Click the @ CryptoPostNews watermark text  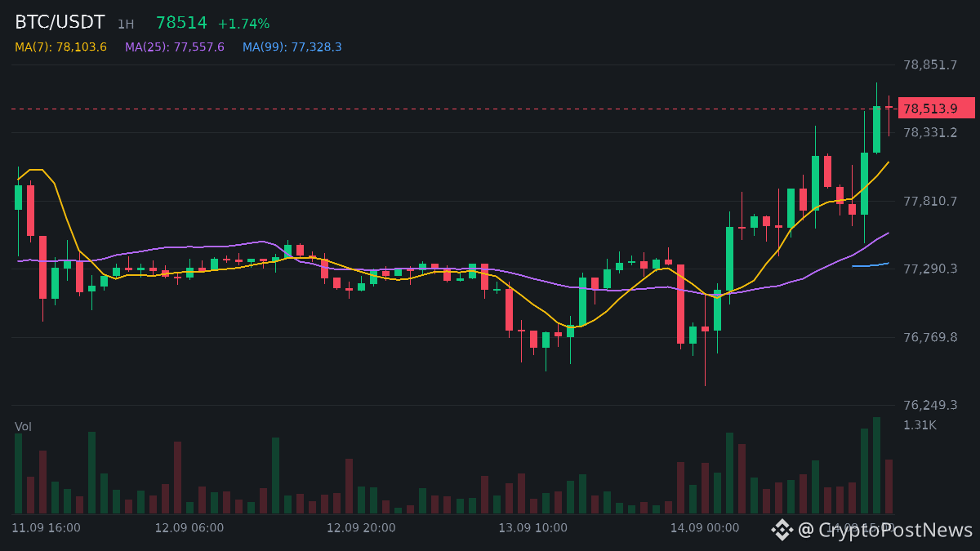885,530
